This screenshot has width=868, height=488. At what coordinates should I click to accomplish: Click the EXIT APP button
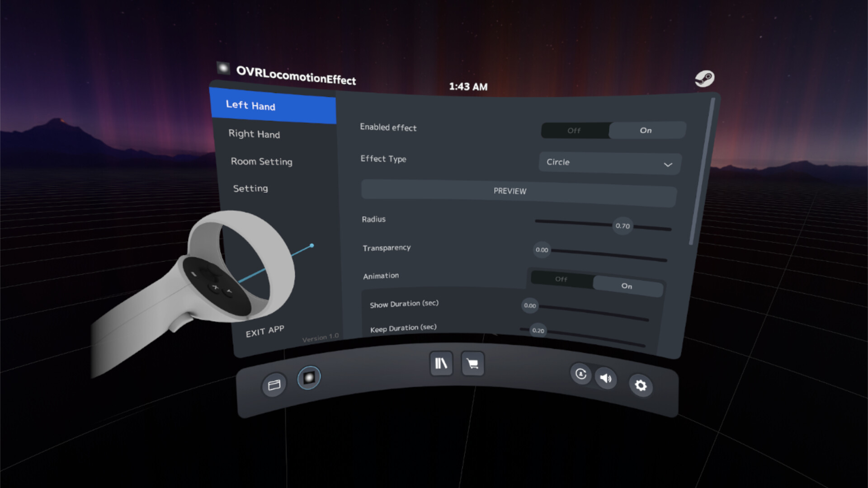265,331
